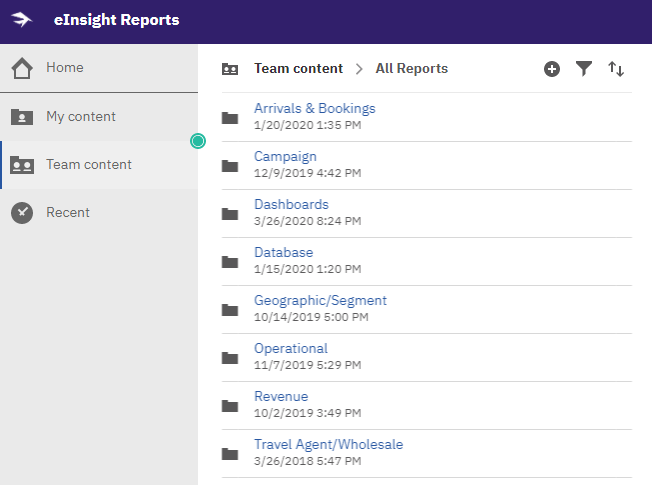Click the Team content folder icon in breadcrumb

point(230,69)
